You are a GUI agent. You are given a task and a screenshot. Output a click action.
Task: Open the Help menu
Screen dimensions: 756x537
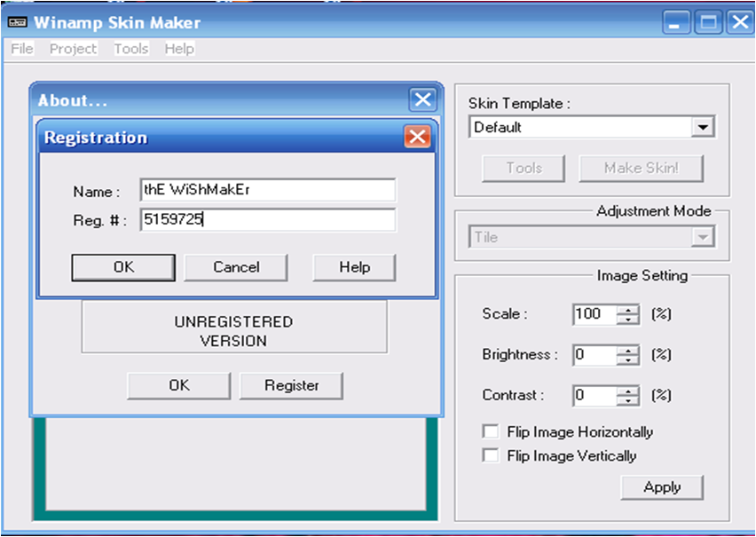179,49
